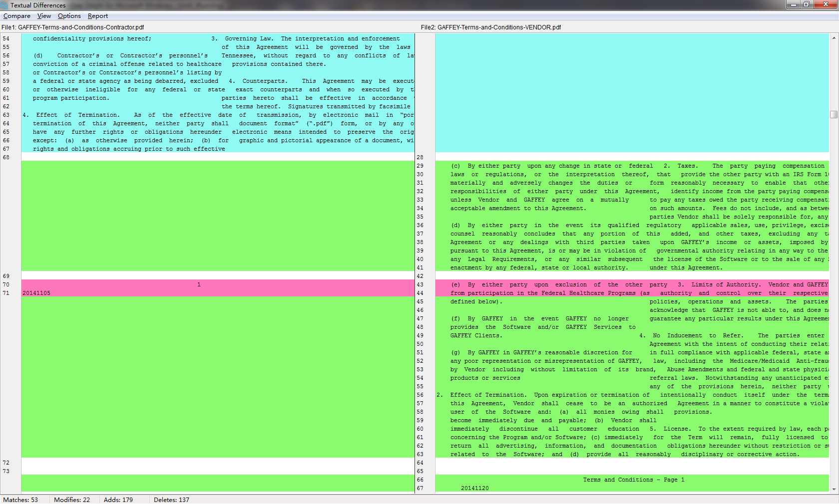Click '3. Limits of Authority.' text in right pane
The image size is (839, 504).
click(x=719, y=284)
